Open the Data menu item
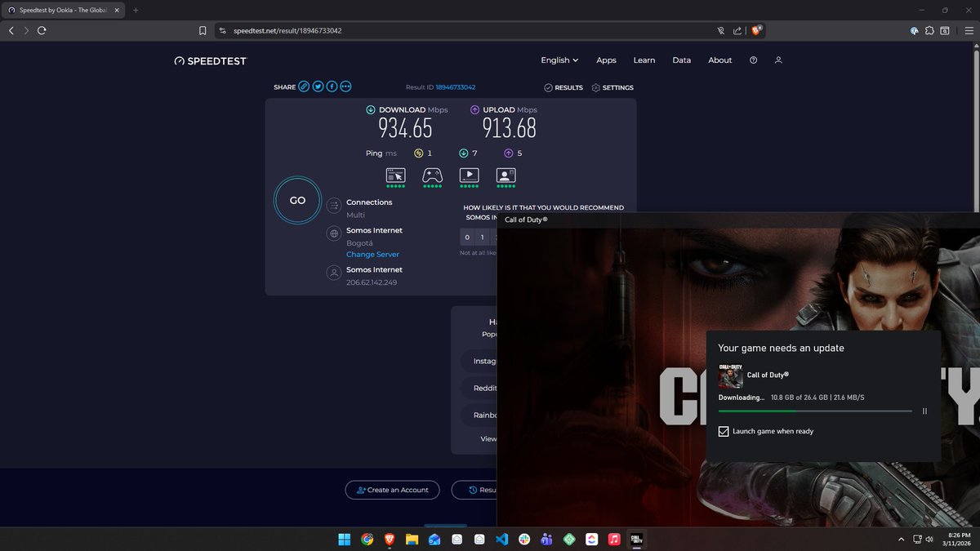This screenshot has width=980, height=551. (682, 60)
